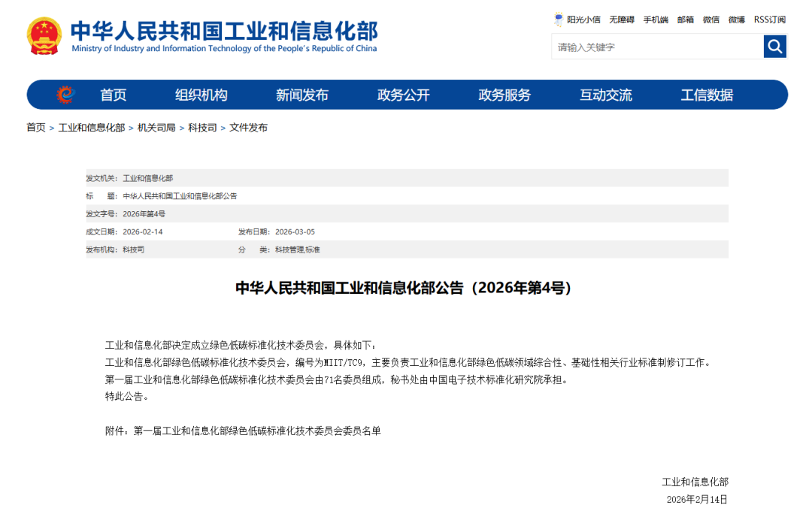Image resolution: width=812 pixels, height=517 pixels.
Task: Click the 阳光小信 robot icon
Action: (x=559, y=19)
